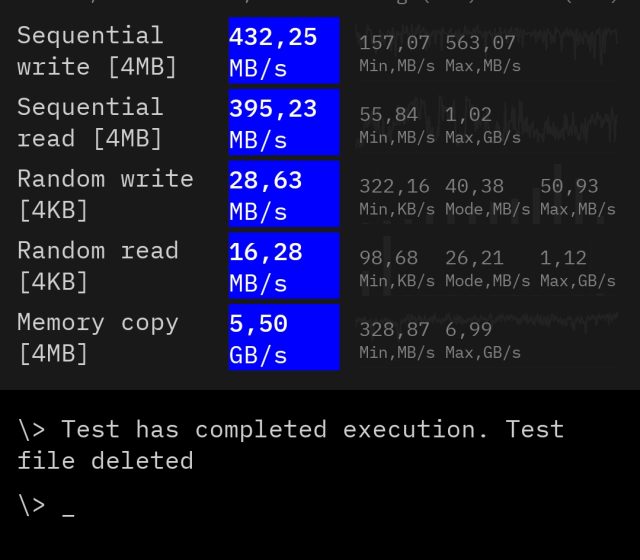This screenshot has height=560, width=640.
Task: Click the 157,07 Min sequential write value
Action: pyautogui.click(x=395, y=52)
